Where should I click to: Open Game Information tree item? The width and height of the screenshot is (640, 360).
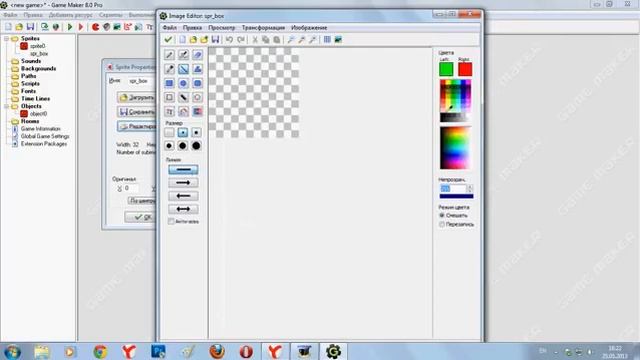pos(40,129)
